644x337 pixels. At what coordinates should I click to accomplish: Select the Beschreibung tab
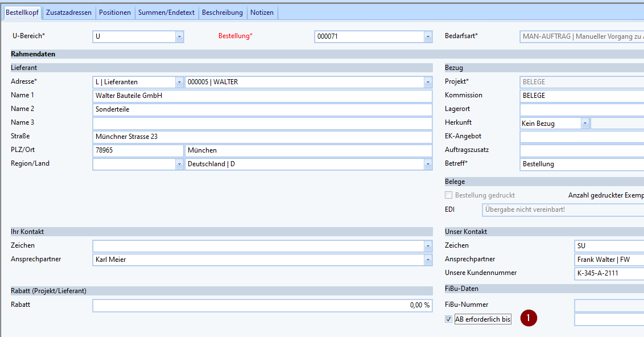pos(222,13)
